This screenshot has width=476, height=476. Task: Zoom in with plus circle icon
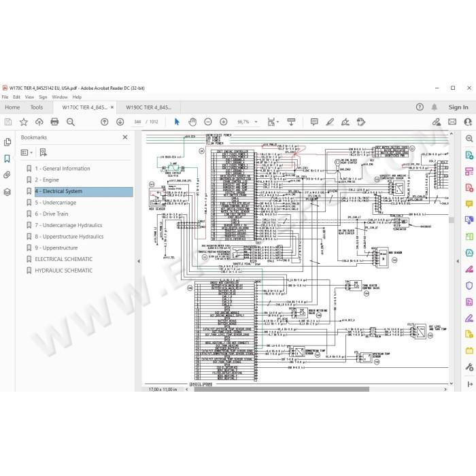pyautogui.click(x=224, y=122)
